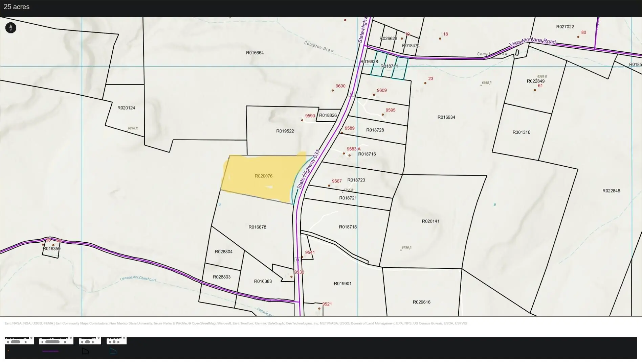Viewport: 642px width, 364px height.
Task: Expand the small handle above parcel legend label
Action: coord(98,338)
